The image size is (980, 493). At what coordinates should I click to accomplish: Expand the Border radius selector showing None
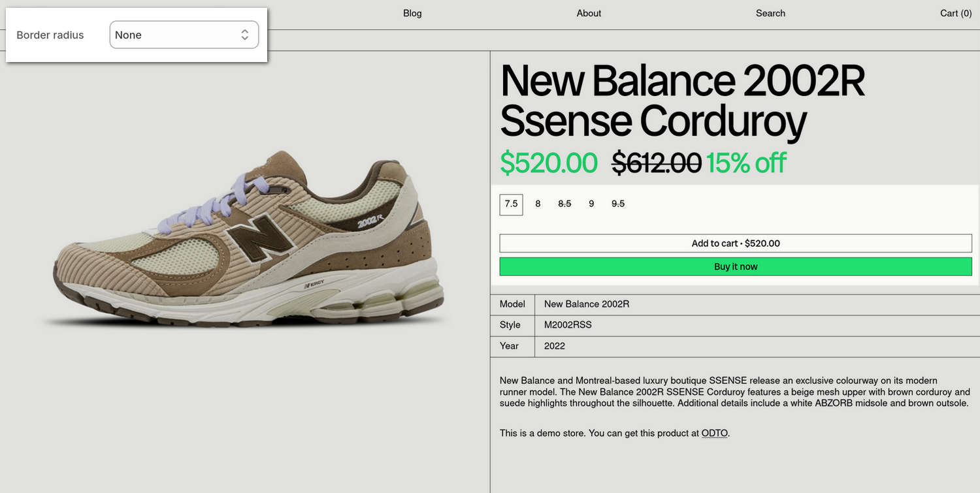coord(184,34)
